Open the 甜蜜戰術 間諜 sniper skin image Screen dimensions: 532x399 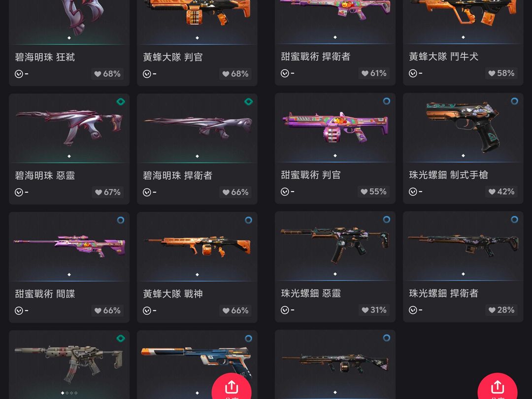click(x=69, y=246)
